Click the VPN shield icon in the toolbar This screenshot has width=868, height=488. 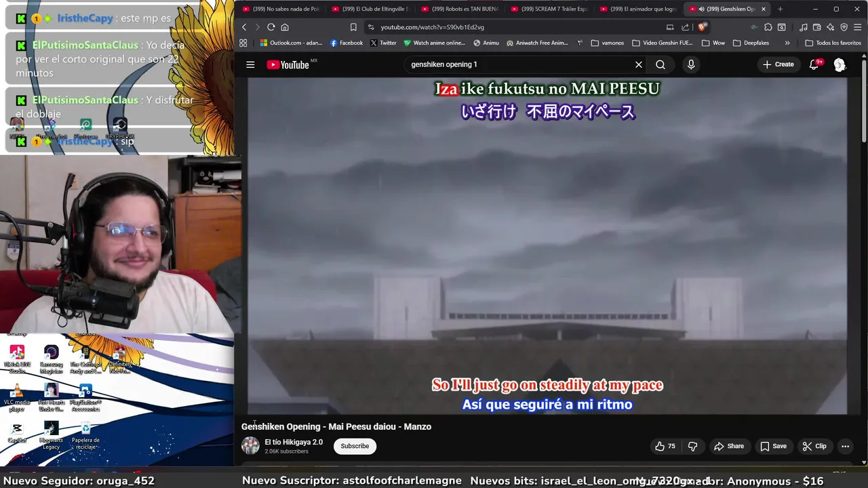(x=844, y=27)
